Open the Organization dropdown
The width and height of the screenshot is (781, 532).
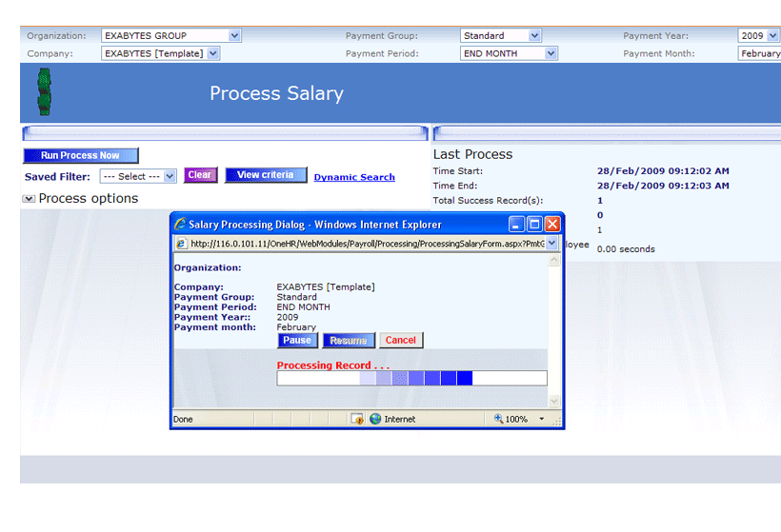tap(234, 36)
